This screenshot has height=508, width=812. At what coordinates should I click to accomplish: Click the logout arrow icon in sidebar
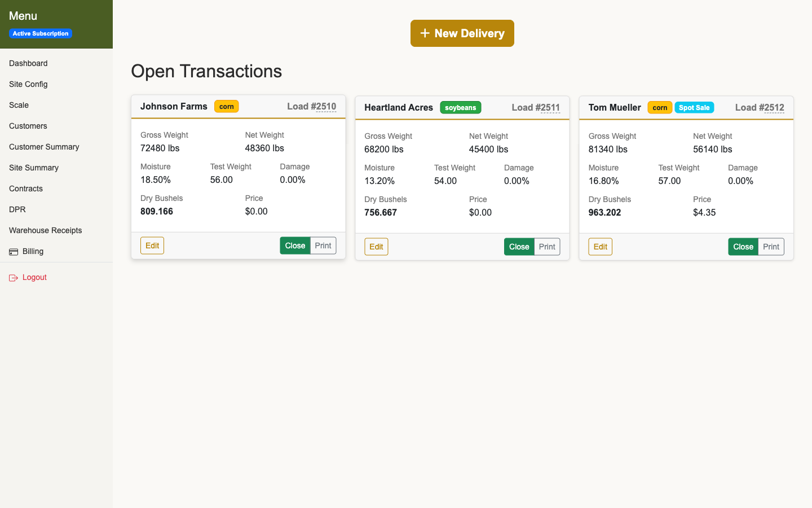tap(13, 277)
